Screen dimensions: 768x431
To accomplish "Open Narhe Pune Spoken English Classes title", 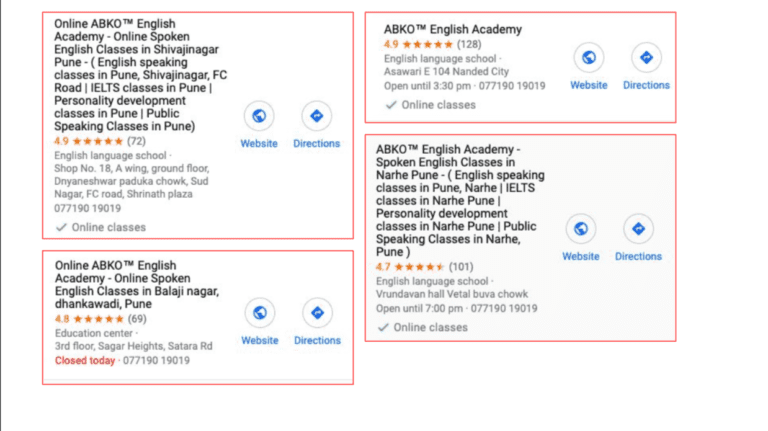I will click(460, 200).
